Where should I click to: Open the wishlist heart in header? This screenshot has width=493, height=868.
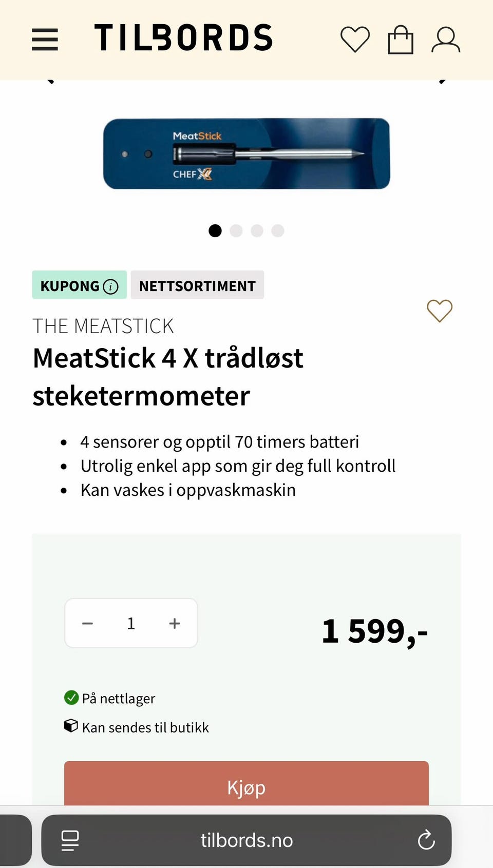(355, 40)
